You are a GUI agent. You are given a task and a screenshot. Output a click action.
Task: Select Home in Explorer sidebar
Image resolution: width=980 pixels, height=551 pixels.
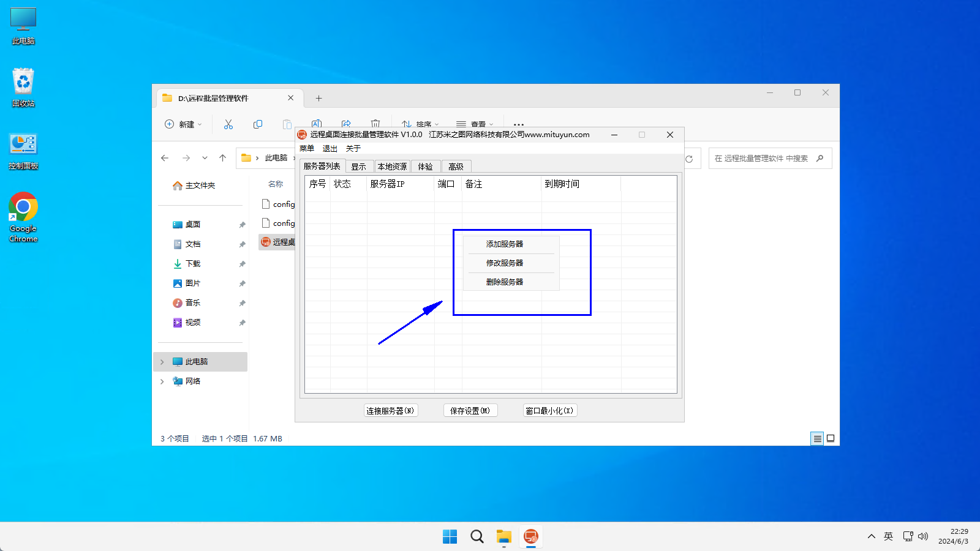[x=194, y=185]
